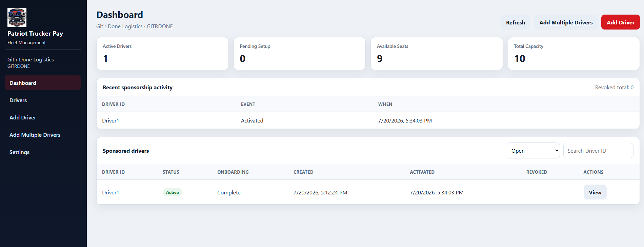
Task: Go to Drivers in the sidebar
Action: [43, 100]
